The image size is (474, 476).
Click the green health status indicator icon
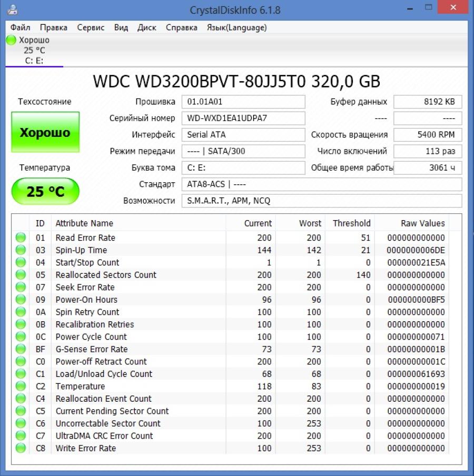(x=11, y=39)
